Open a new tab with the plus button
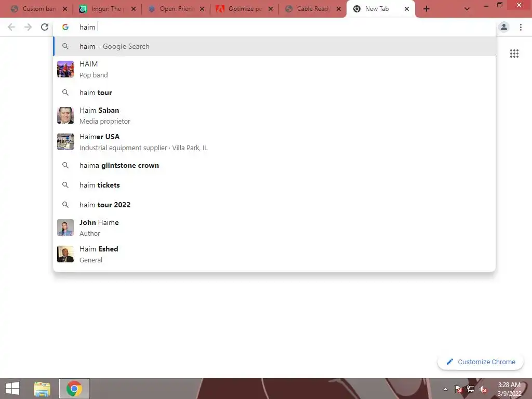The image size is (532, 399). pyautogui.click(x=427, y=9)
